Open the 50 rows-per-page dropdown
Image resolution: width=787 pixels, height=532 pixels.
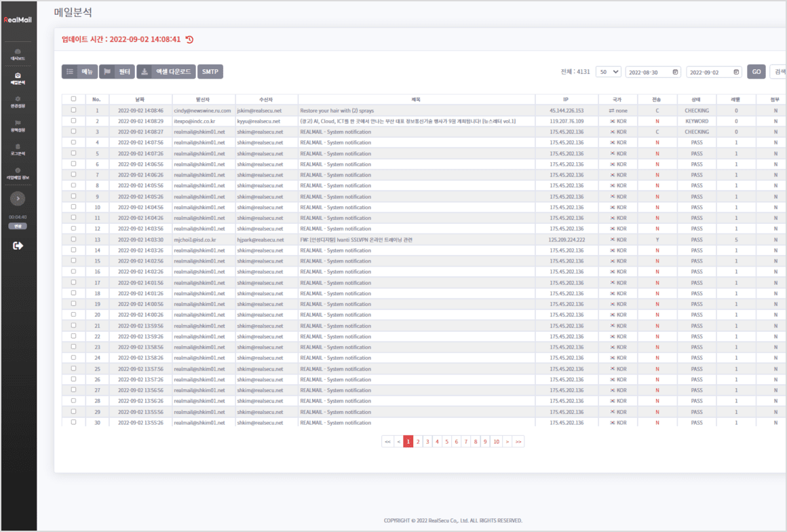(x=608, y=72)
